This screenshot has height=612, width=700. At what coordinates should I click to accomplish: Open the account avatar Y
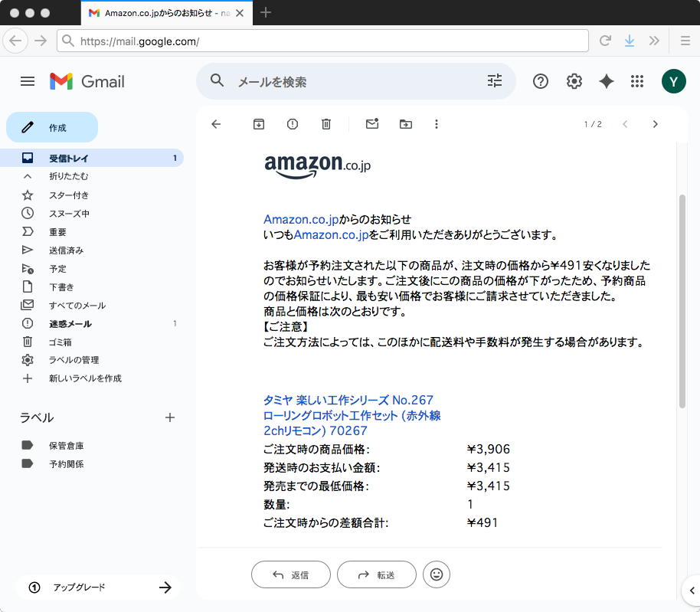click(x=673, y=81)
